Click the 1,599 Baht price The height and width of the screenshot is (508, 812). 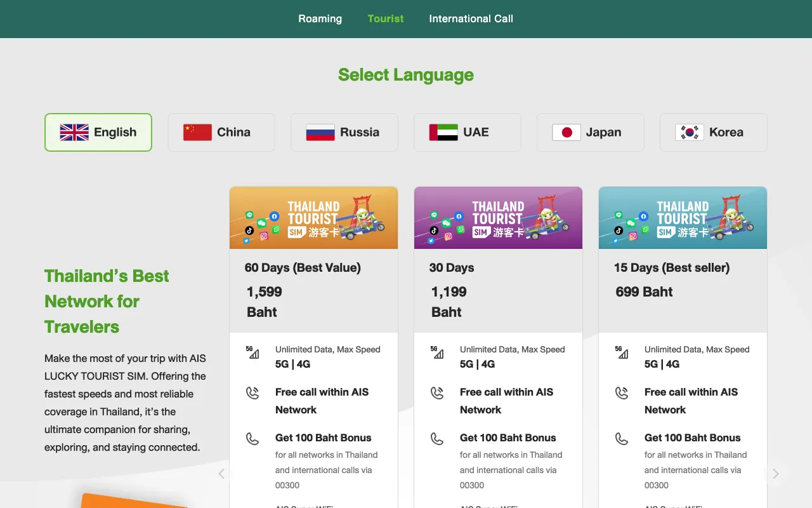tap(265, 302)
